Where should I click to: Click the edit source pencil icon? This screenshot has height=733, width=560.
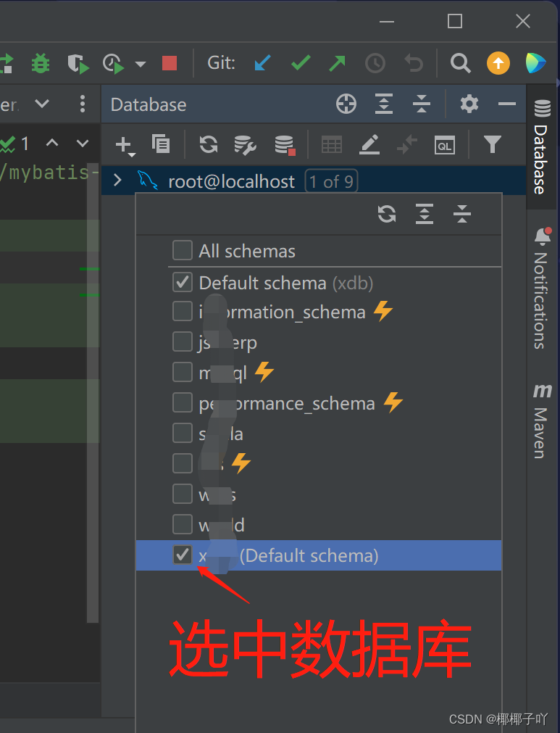click(369, 144)
